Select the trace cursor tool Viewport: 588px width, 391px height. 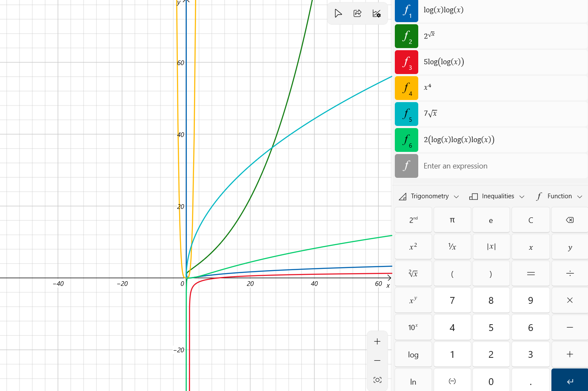(x=338, y=14)
